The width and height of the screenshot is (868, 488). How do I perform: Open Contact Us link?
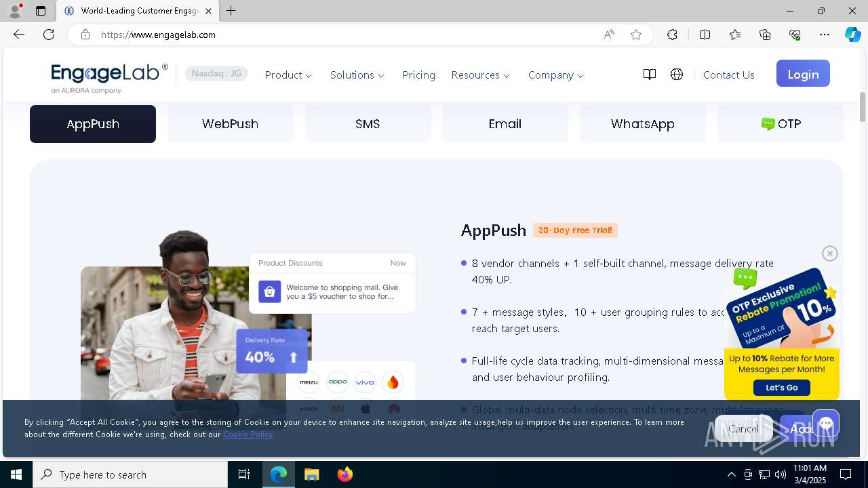pos(728,75)
